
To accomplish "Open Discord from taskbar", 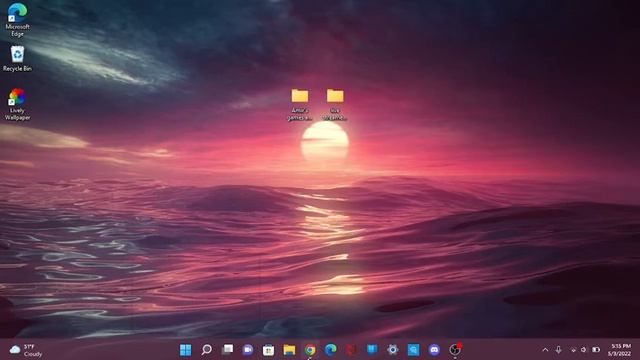I will [434, 350].
